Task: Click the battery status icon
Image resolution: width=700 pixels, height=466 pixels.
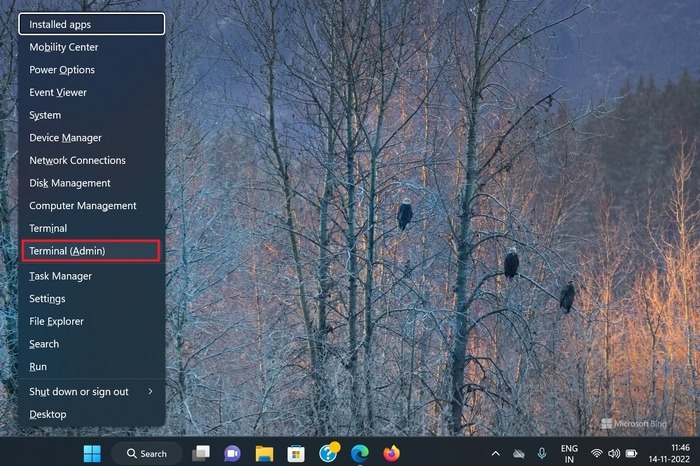Action: click(x=631, y=454)
